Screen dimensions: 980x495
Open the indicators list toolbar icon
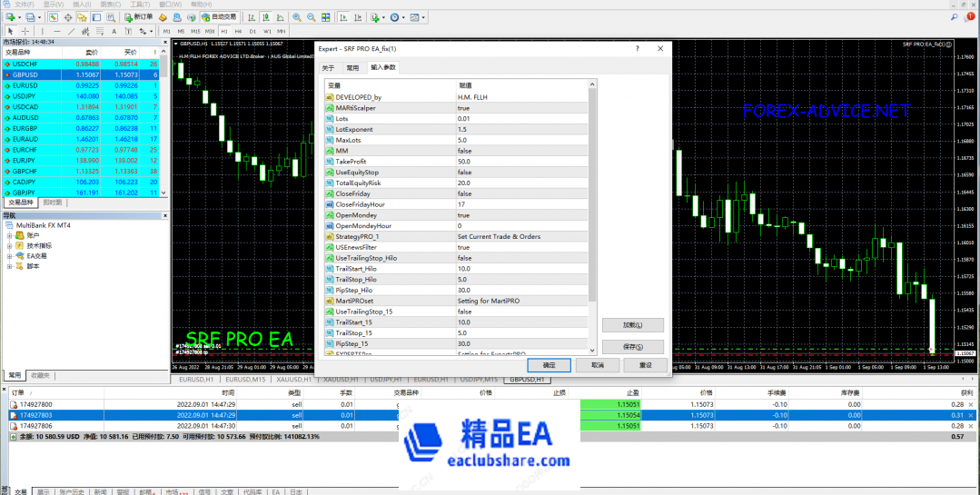(375, 17)
